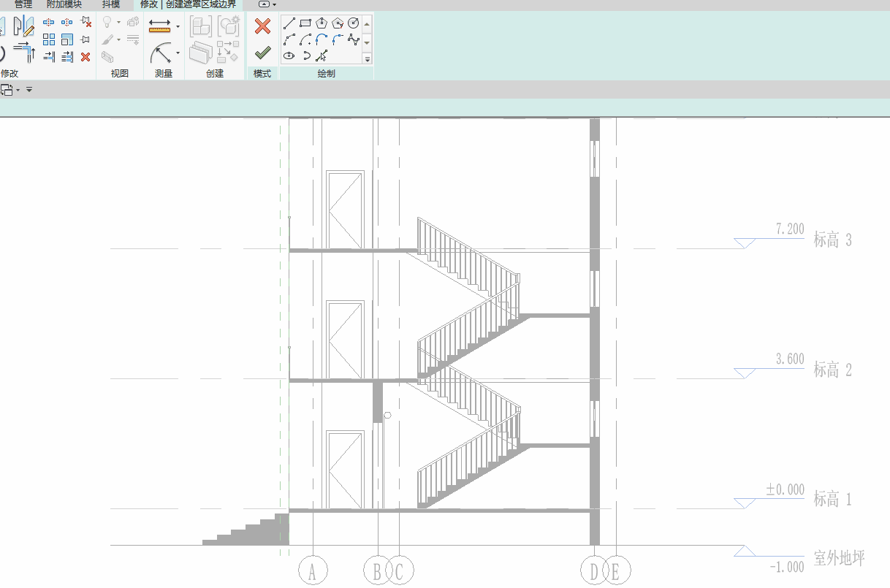The height and width of the screenshot is (588, 890).
Task: Select the Rectangle draw tool
Action: click(305, 23)
